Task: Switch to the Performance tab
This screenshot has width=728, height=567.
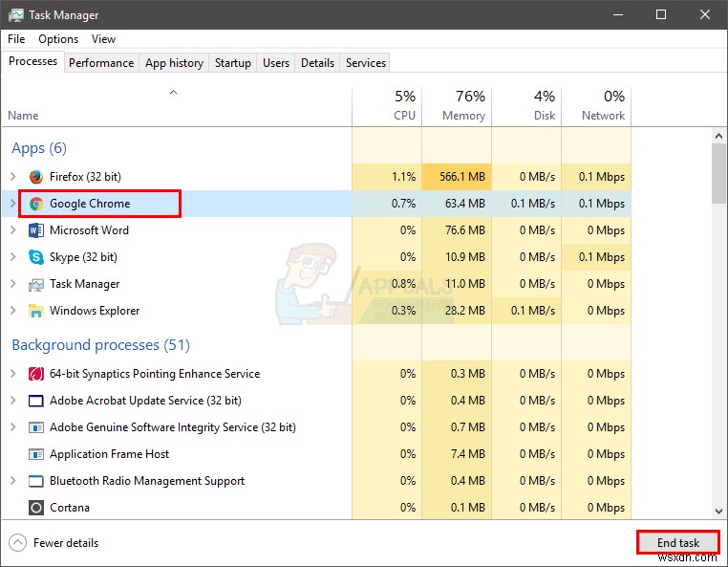Action: click(x=101, y=63)
